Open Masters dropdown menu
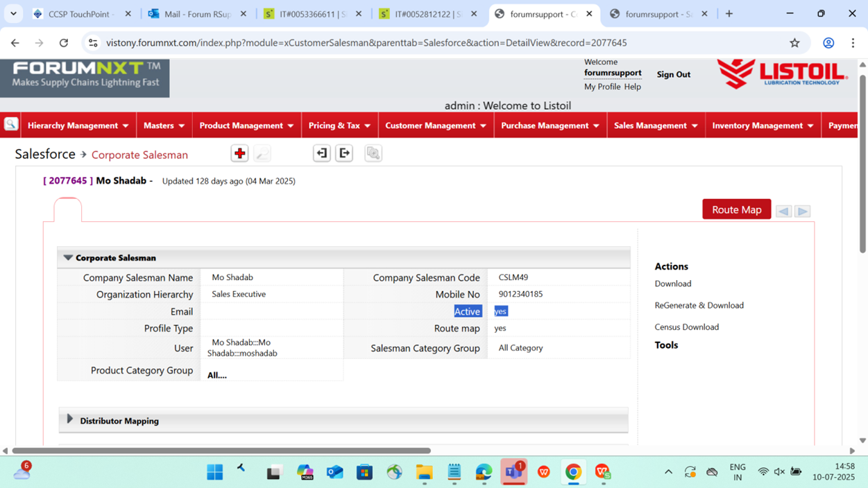This screenshot has height=488, width=868. click(x=164, y=125)
